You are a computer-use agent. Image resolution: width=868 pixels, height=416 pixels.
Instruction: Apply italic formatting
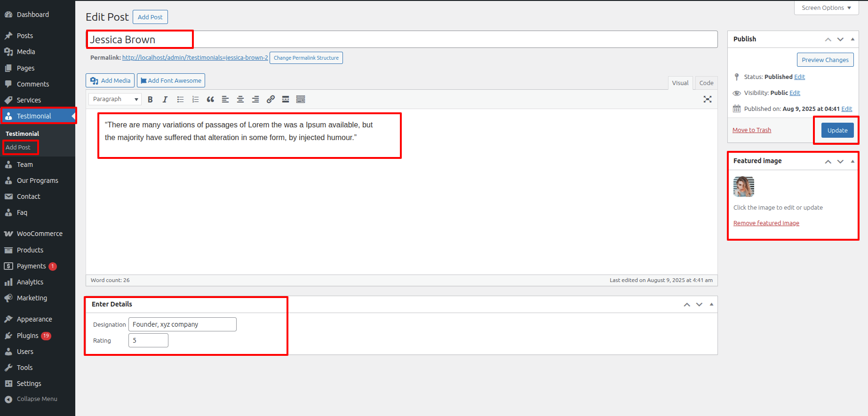(165, 99)
